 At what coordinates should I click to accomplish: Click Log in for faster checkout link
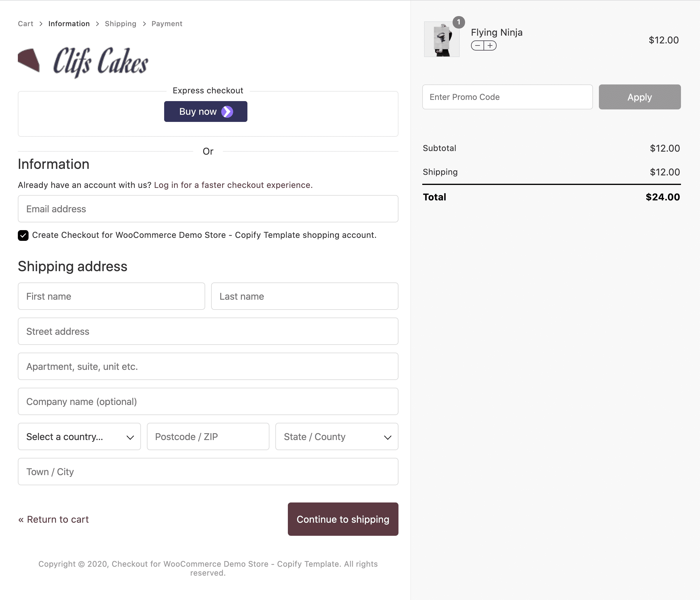[x=233, y=185]
